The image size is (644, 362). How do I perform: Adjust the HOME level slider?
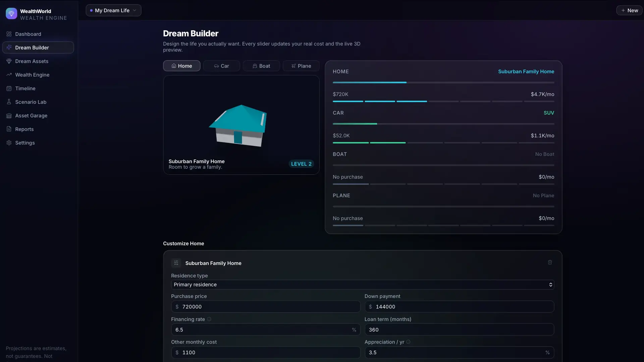443,82
